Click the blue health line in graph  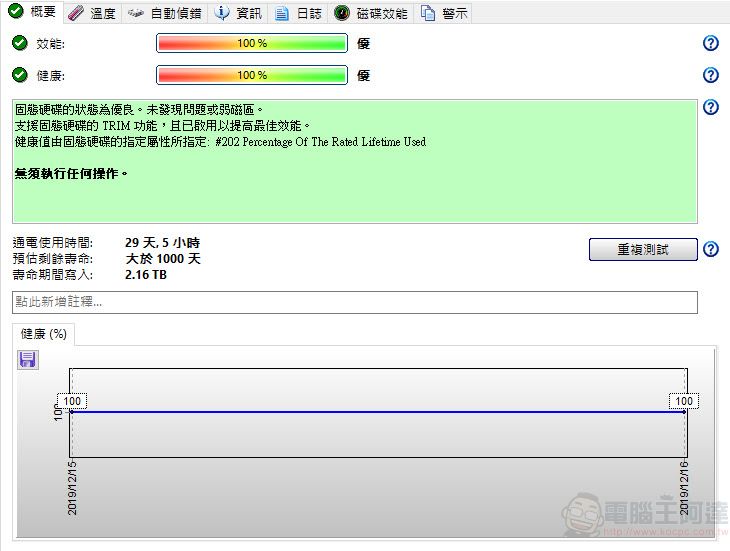[378, 412]
